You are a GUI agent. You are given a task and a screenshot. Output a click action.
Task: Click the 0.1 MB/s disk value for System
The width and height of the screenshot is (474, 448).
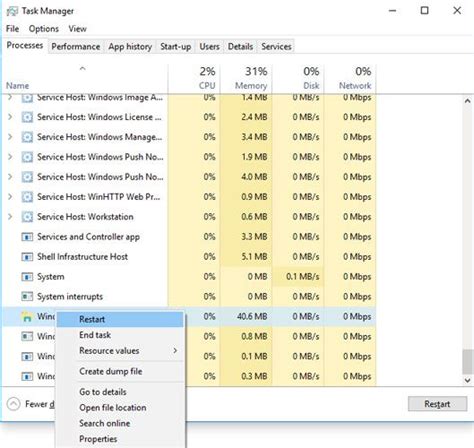pyautogui.click(x=302, y=277)
